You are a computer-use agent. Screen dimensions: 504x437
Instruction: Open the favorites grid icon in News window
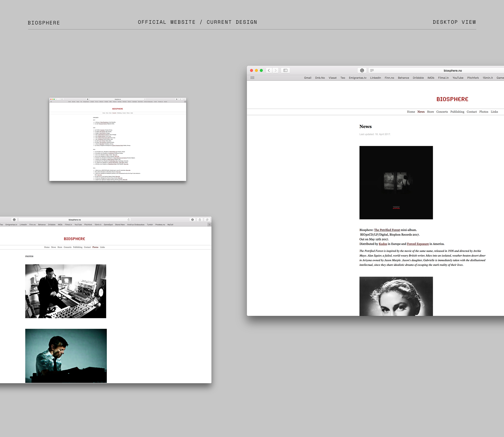click(x=252, y=78)
